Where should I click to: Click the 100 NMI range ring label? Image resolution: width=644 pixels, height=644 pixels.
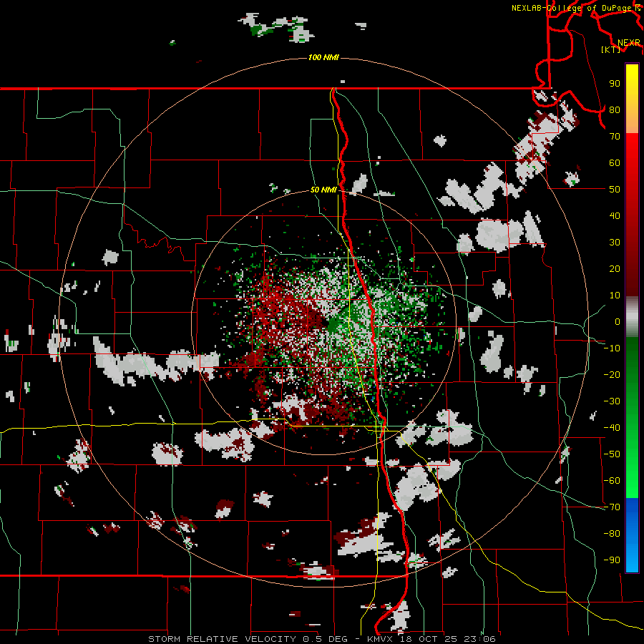tap(323, 57)
